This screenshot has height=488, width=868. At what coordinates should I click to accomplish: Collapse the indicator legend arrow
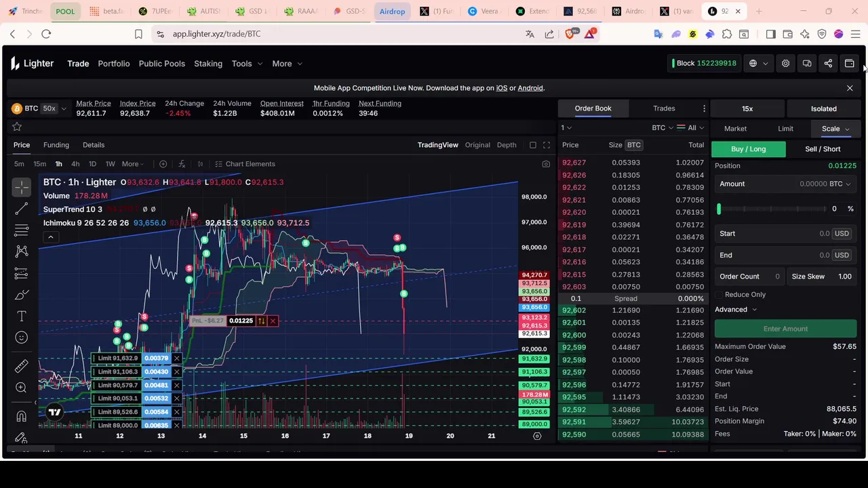pos(50,237)
